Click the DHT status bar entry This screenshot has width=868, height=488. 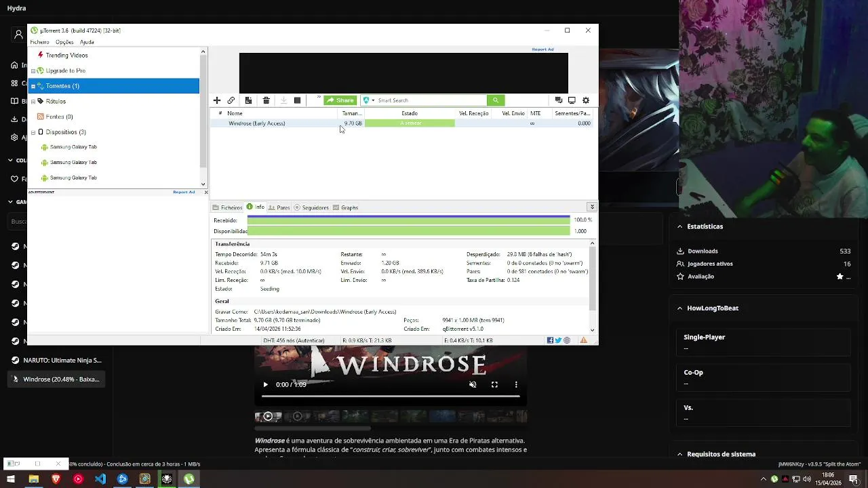click(x=294, y=340)
